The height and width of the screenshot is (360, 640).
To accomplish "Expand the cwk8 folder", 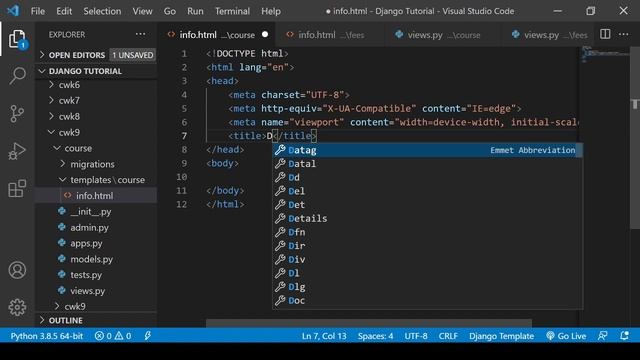I will [x=96, y=116].
